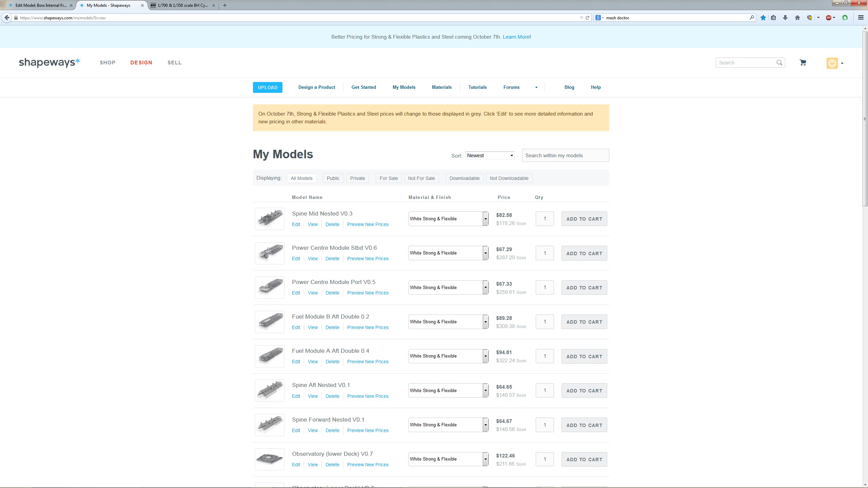Open the bookmarks list icon

pyautogui.click(x=773, y=18)
